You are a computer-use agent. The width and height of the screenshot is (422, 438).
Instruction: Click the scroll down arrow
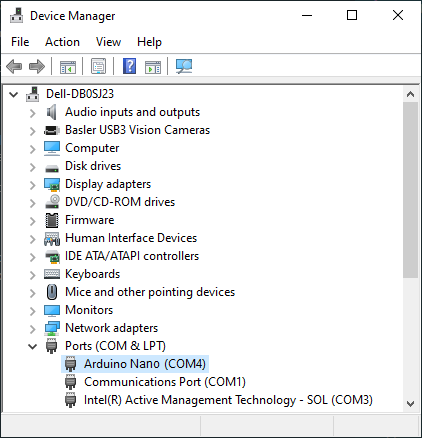pyautogui.click(x=410, y=404)
